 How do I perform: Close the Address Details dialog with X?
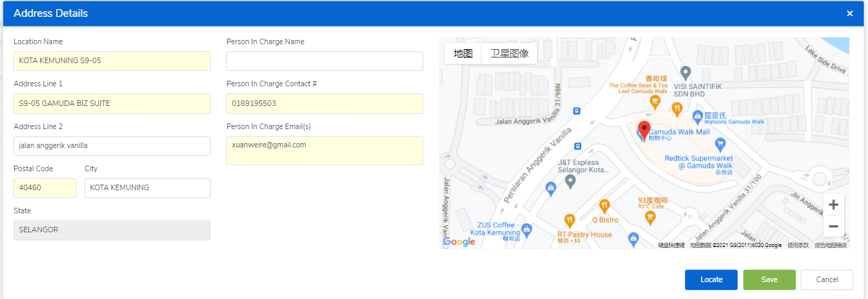point(850,13)
